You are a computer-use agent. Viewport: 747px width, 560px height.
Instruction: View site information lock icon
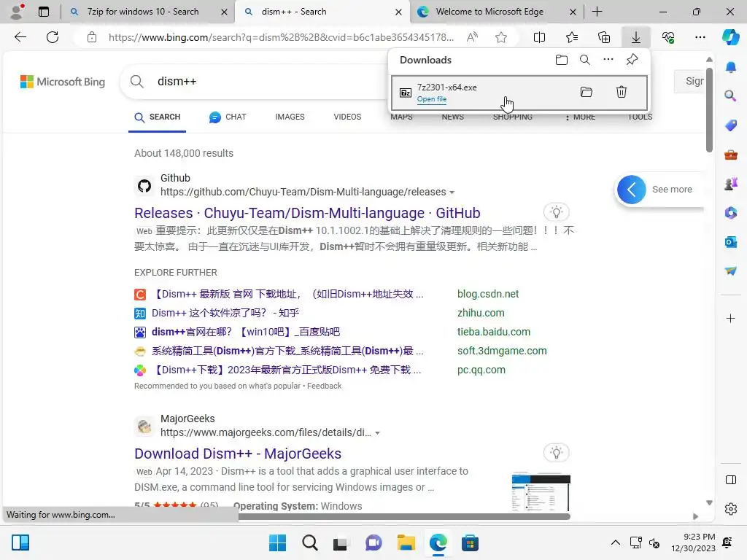click(x=92, y=37)
